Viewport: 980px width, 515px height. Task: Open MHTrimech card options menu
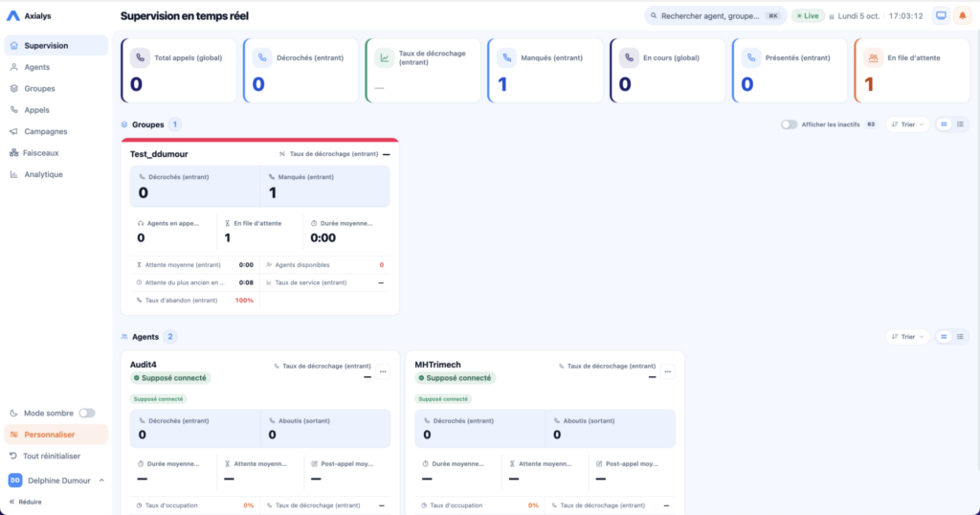pyautogui.click(x=667, y=371)
